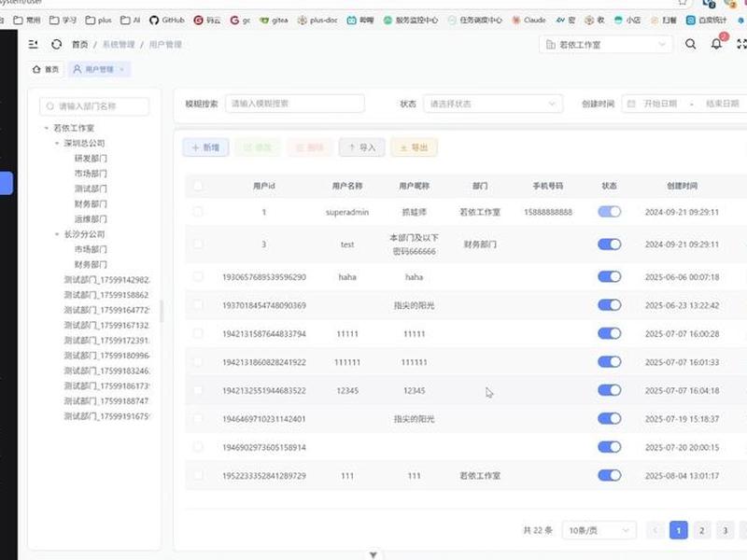Focus the department name search field
The height and width of the screenshot is (560, 747).
point(94,106)
